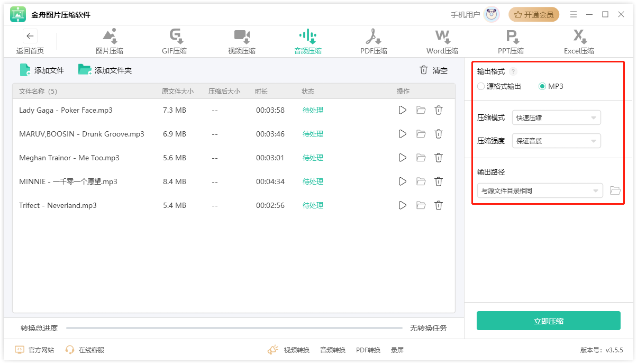Delete Trifect - Neverland.mp3 with trash icon

(439, 205)
